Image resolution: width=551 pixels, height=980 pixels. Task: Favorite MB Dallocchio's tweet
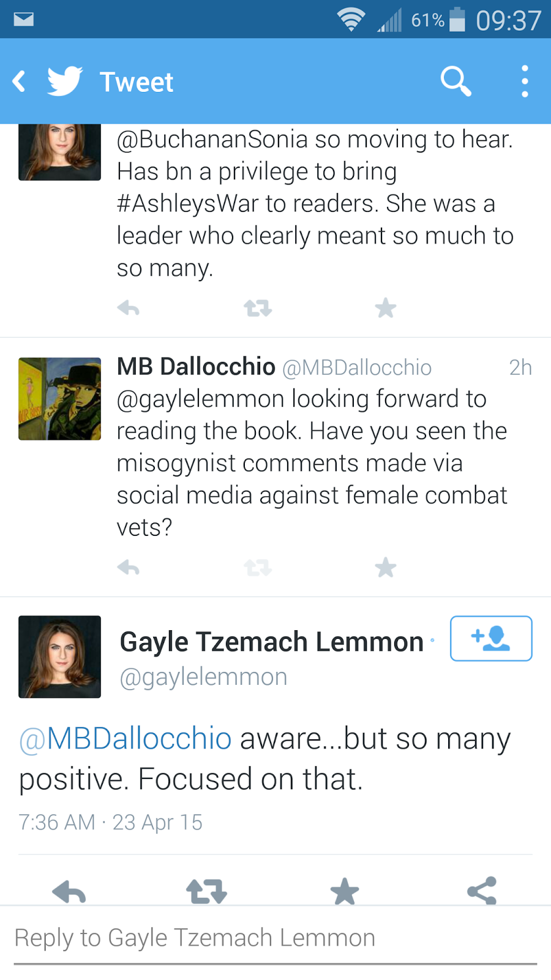click(x=386, y=568)
